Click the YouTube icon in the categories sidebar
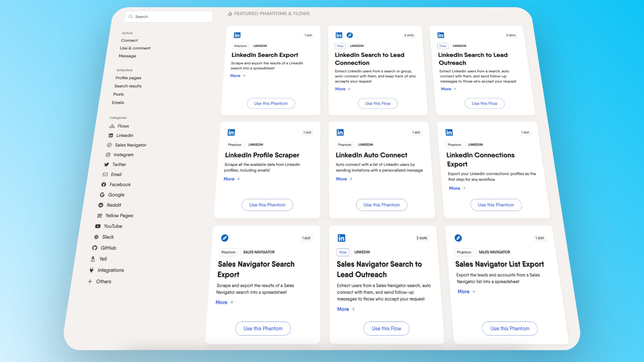Viewport: 644px width, 362px height. [98, 226]
